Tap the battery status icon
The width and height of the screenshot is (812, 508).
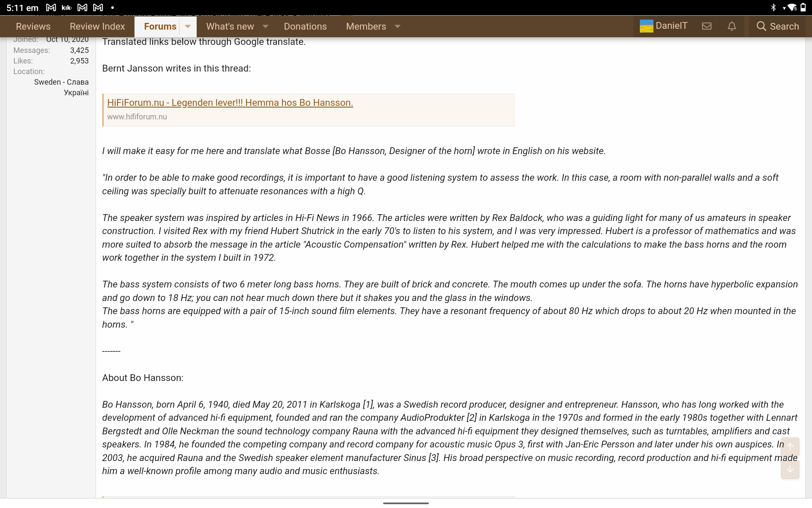(x=803, y=8)
